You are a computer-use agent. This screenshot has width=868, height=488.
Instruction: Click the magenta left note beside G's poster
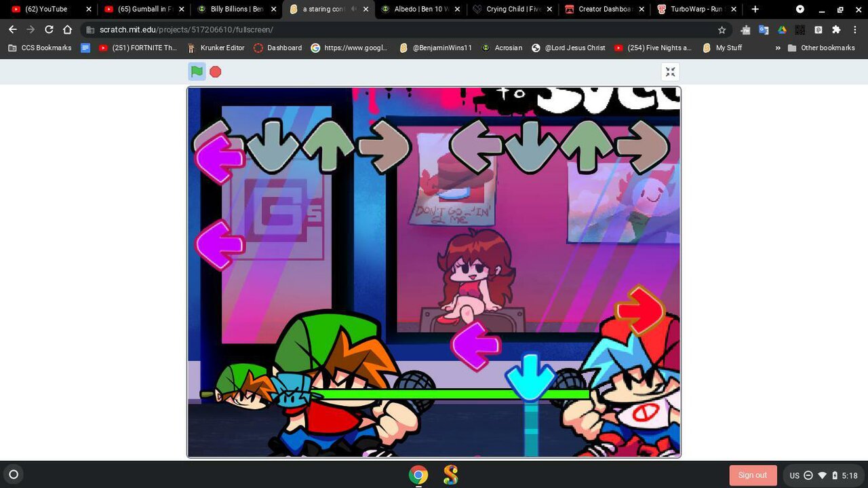[x=219, y=244]
